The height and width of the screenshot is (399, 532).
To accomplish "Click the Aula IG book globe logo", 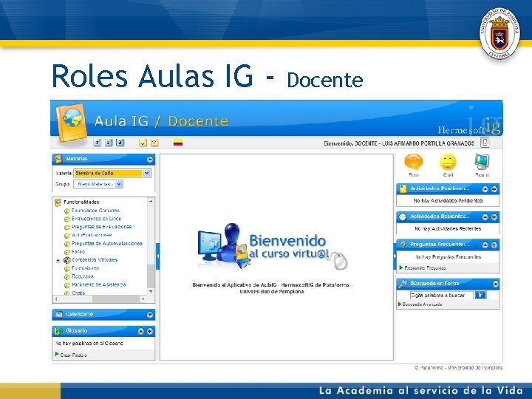I will (x=71, y=122).
